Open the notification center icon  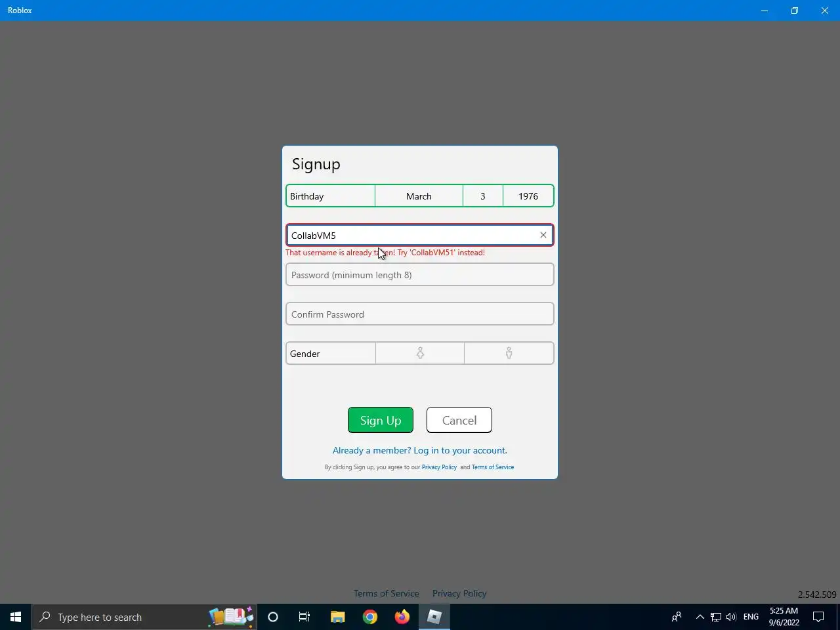point(818,617)
